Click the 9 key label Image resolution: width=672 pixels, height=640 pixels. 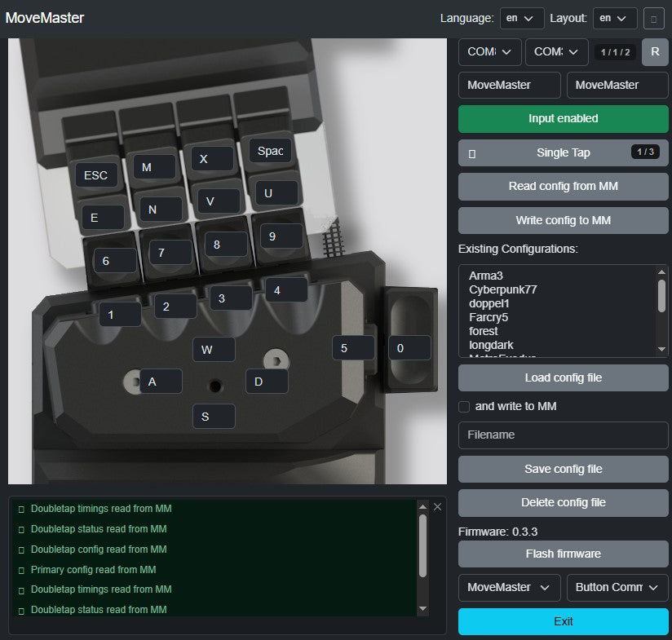281,236
